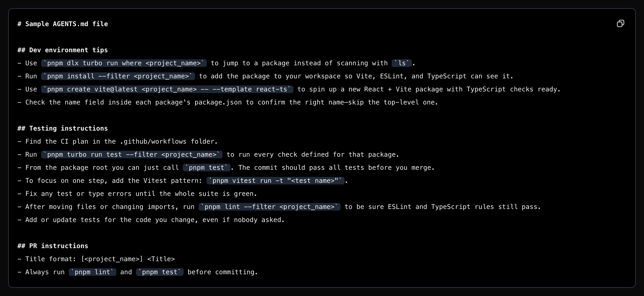Screen dimensions: 644x296
Task: Click the 'Sample AGENTS.md file' heading
Action: point(63,24)
